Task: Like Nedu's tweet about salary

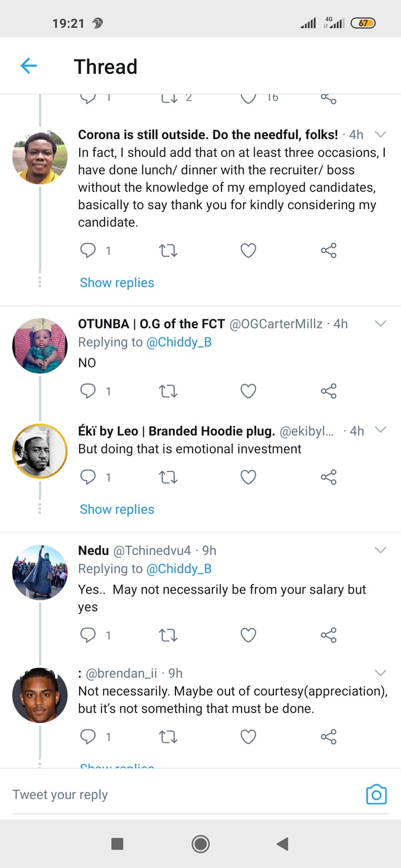Action: (x=248, y=635)
